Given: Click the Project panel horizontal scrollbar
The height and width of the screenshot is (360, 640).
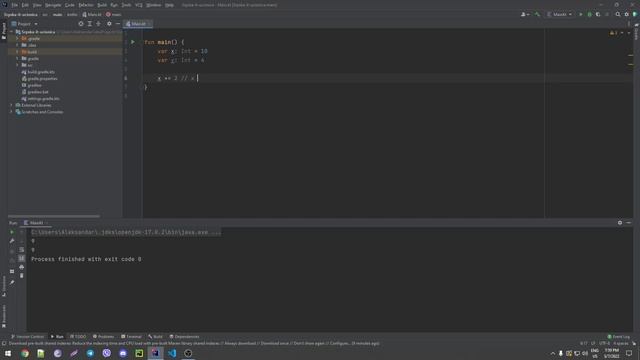Looking at the screenshot, I should pos(54,216).
